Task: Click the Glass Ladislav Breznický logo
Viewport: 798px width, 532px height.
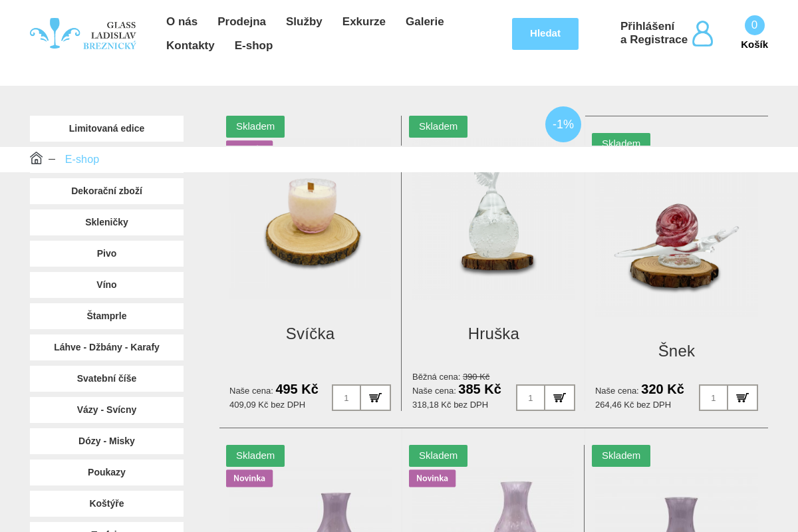Action: tap(83, 34)
